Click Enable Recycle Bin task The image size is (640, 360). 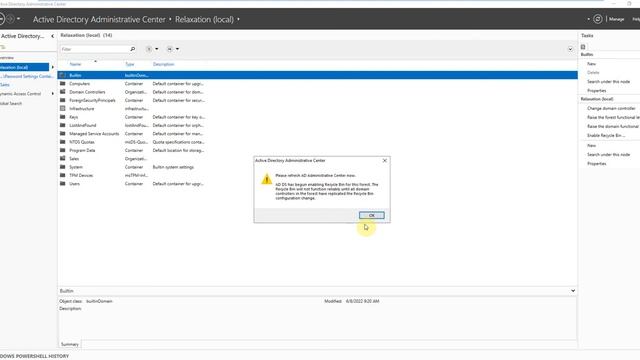click(606, 136)
